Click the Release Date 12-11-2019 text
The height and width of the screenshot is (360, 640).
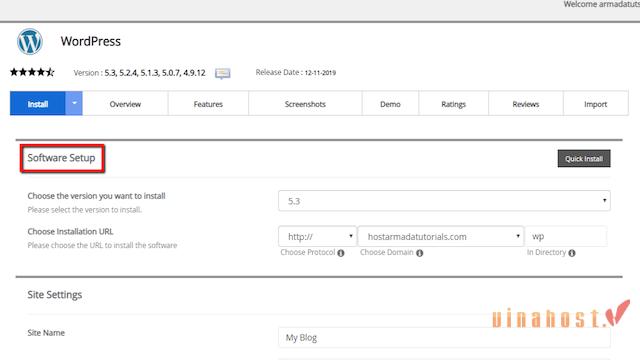(x=296, y=72)
